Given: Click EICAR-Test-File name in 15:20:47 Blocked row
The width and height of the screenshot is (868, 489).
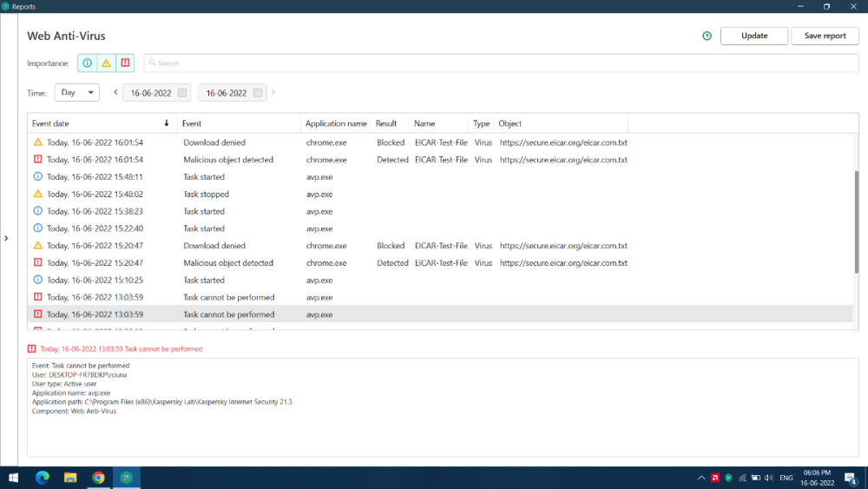Looking at the screenshot, I should tap(441, 245).
